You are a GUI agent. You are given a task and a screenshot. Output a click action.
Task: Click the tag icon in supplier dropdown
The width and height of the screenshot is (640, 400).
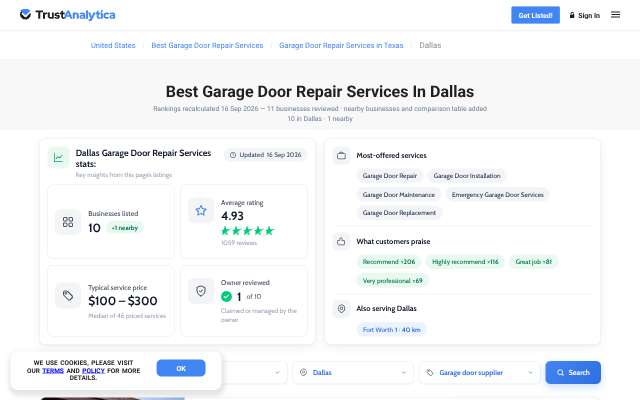tap(430, 372)
